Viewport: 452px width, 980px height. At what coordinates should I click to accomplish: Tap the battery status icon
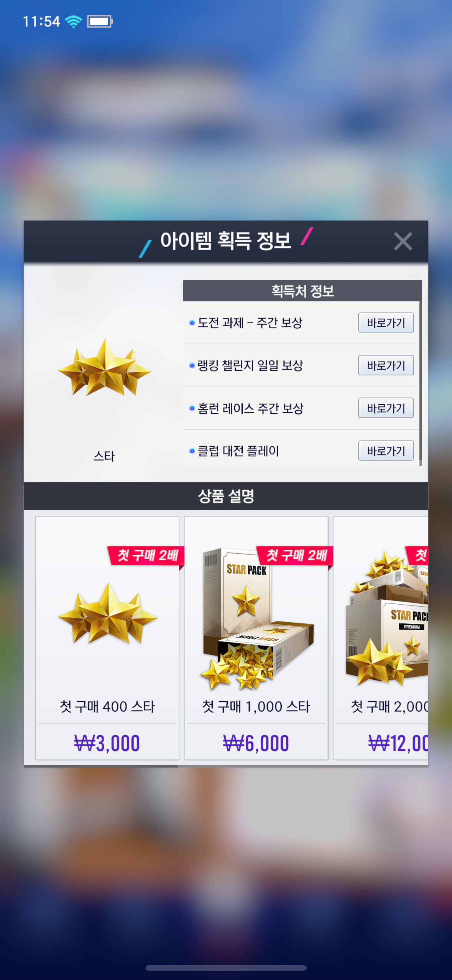(x=100, y=21)
